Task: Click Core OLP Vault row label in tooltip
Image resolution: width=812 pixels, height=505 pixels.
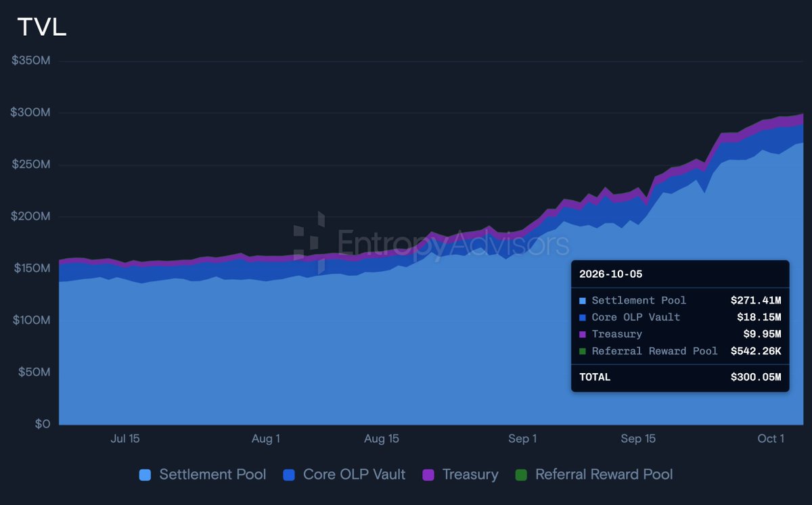Action: coord(636,317)
